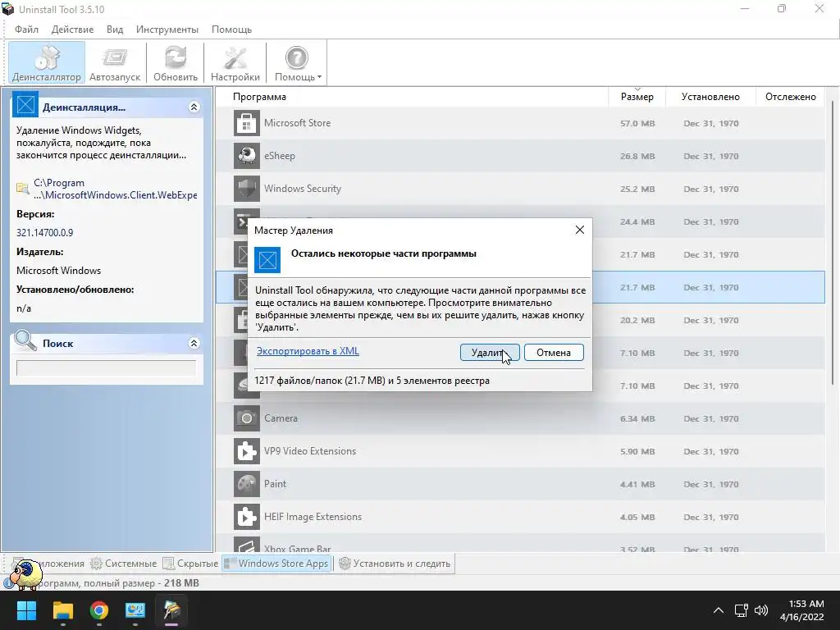Open the volume tray icon

[x=761, y=610]
